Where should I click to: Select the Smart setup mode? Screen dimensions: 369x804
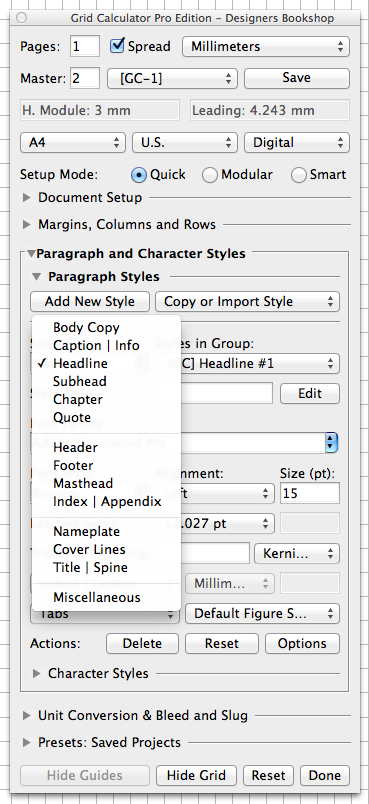[x=298, y=175]
